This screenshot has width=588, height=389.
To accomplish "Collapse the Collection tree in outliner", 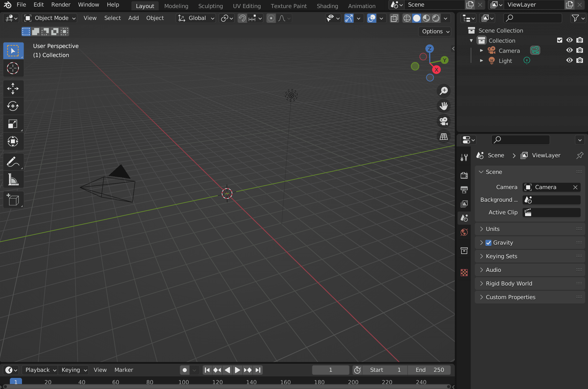I will (x=471, y=40).
